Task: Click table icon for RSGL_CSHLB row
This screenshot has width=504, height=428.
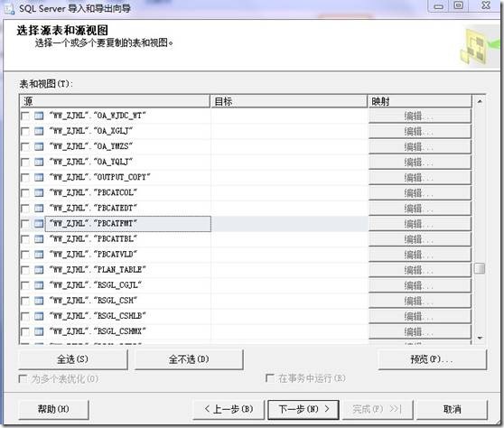Action: click(39, 316)
